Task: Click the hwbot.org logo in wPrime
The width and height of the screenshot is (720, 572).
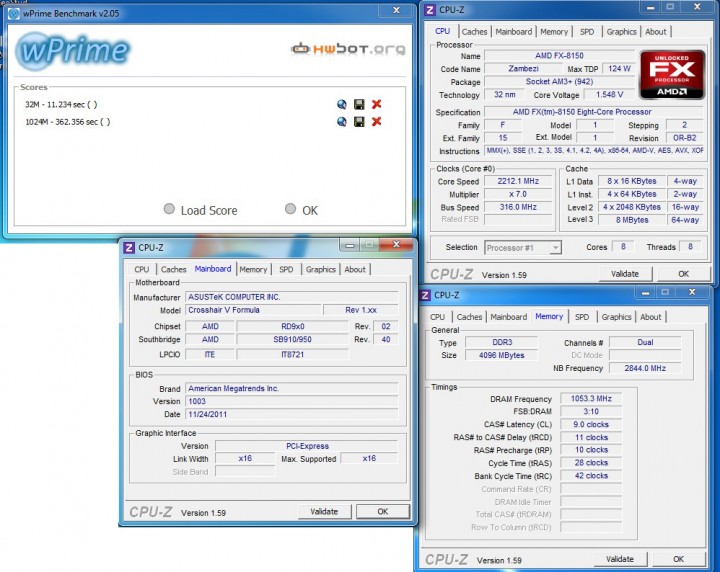Action: 348,48
